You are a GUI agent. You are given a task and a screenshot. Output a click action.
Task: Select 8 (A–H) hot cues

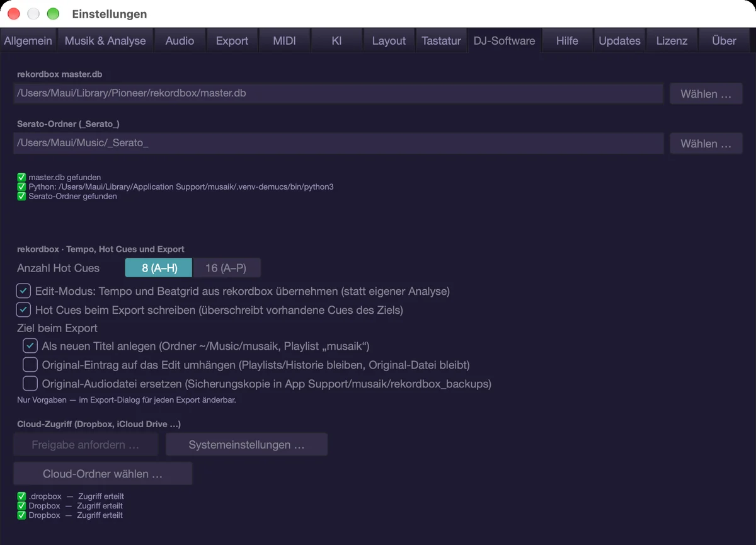pos(159,268)
